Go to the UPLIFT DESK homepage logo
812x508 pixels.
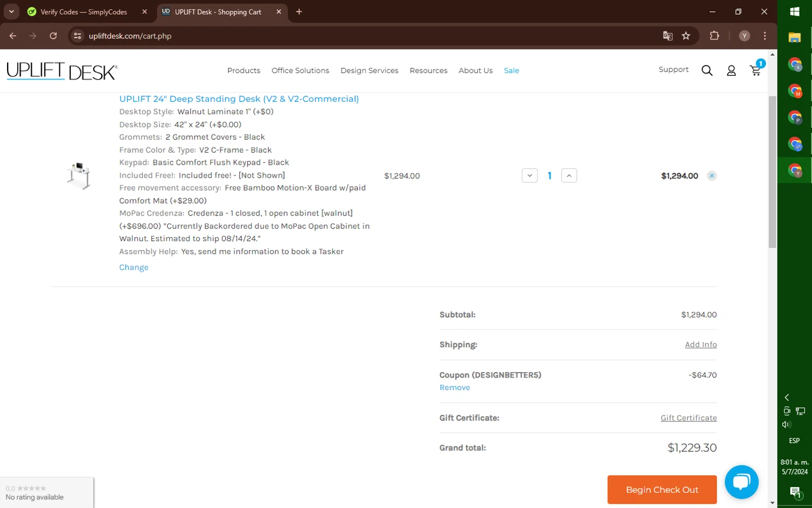[x=62, y=71]
